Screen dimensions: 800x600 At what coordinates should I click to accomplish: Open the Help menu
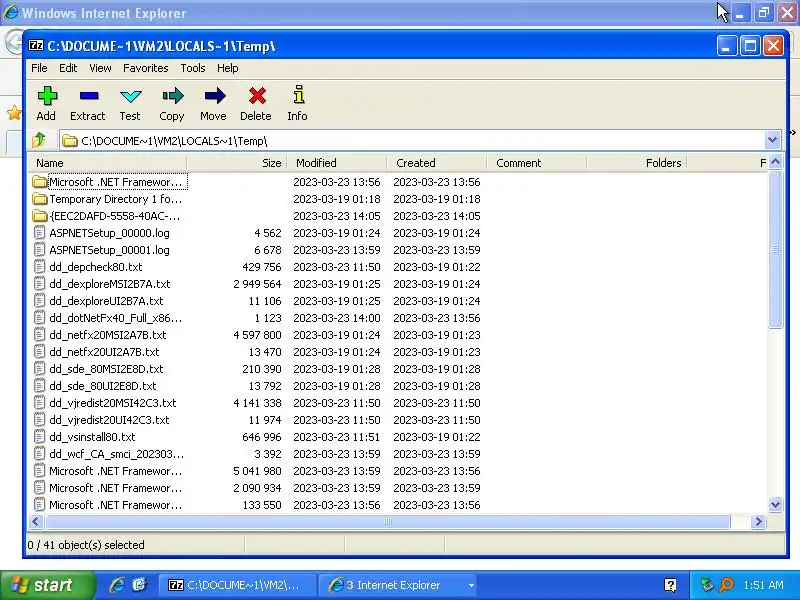(x=228, y=68)
